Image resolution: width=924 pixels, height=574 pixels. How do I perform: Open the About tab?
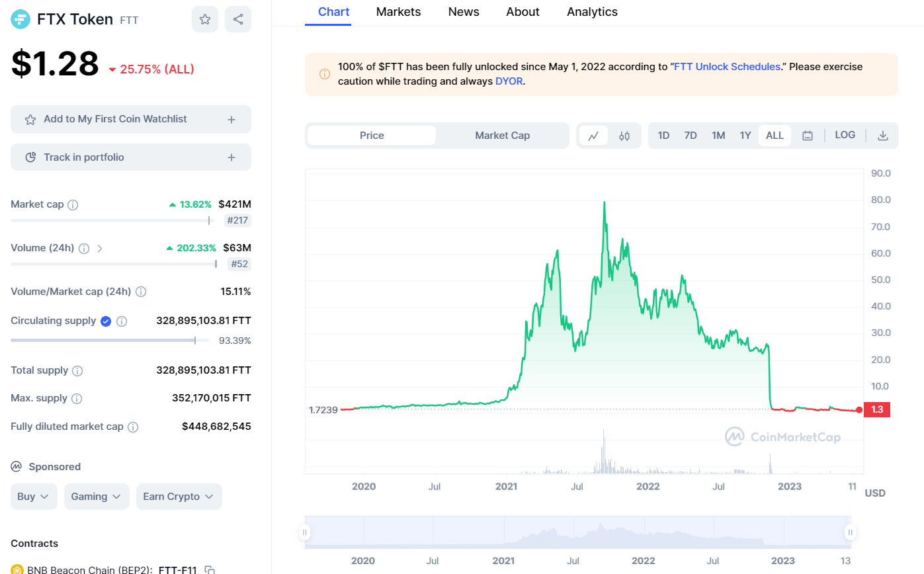[523, 12]
